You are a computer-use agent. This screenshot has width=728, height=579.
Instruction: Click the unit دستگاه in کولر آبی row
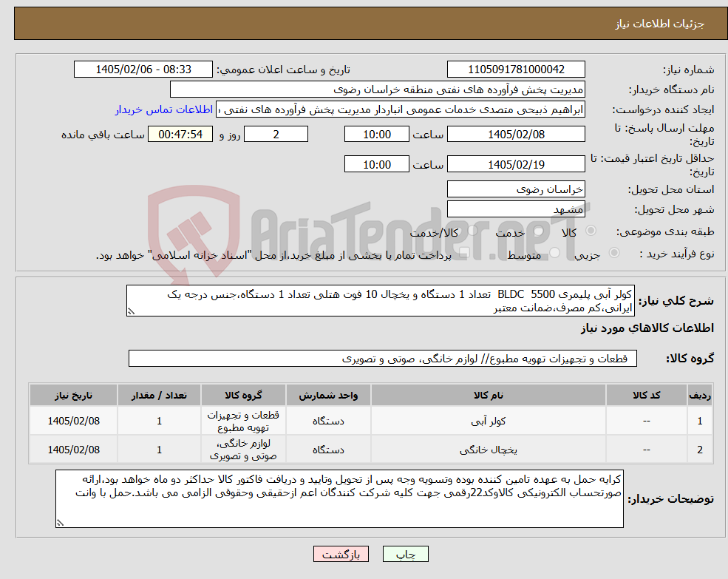click(x=328, y=421)
